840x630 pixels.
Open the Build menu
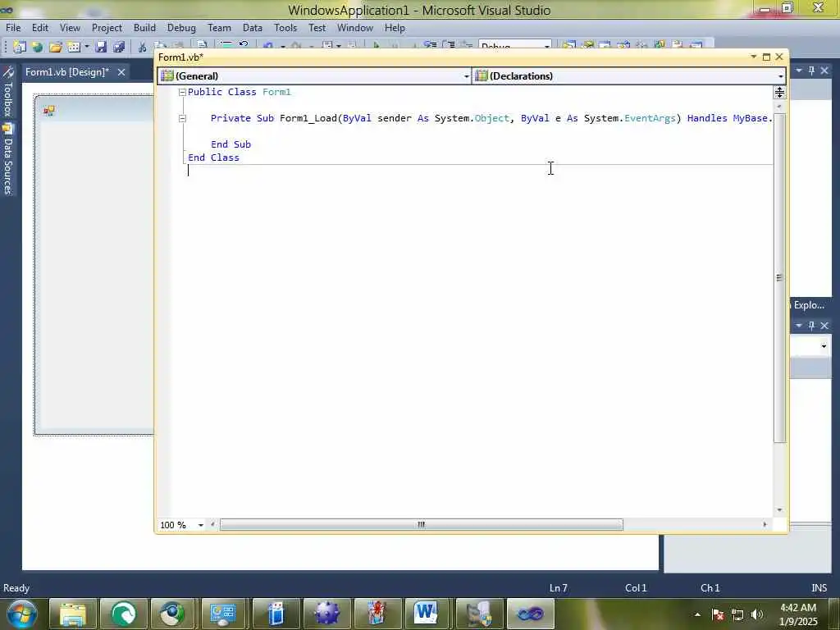(x=144, y=28)
